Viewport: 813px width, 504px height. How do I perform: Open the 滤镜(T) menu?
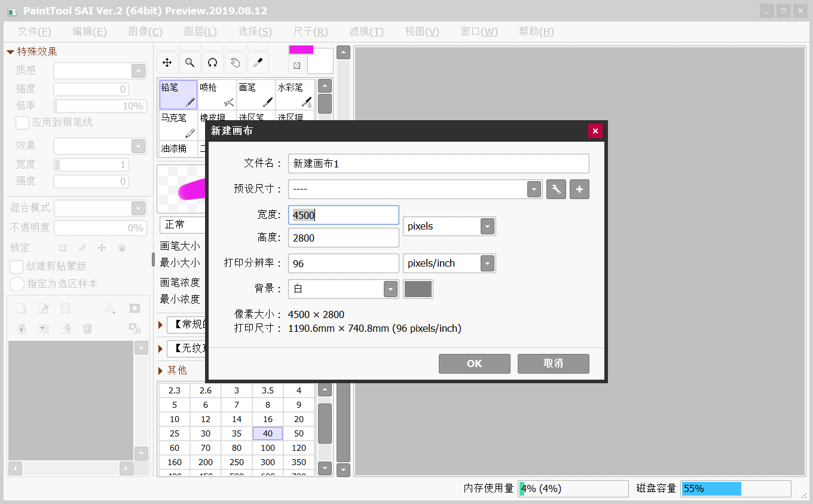366,32
